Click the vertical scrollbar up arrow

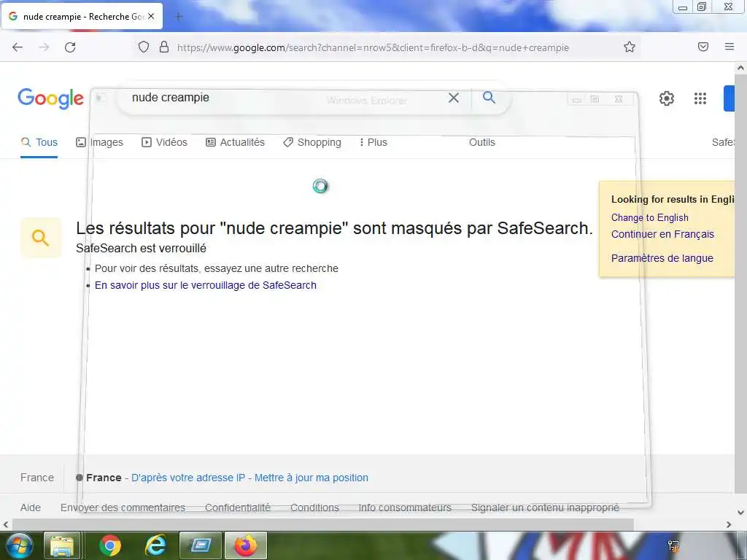tap(741, 68)
